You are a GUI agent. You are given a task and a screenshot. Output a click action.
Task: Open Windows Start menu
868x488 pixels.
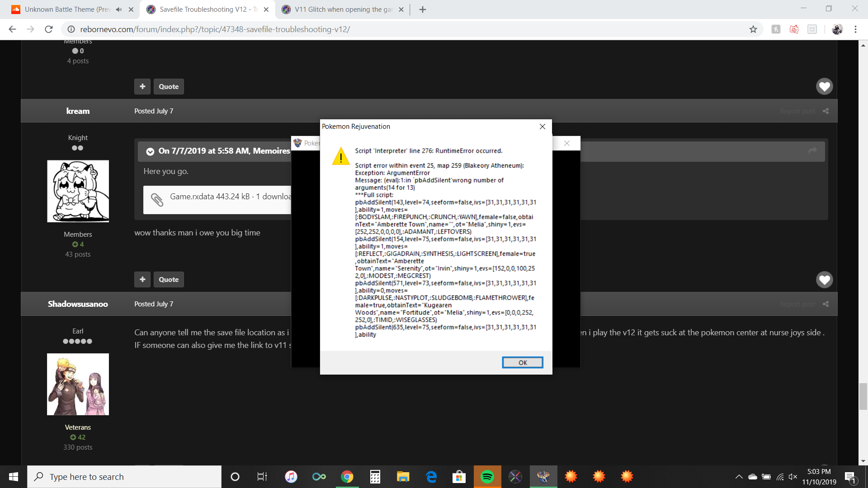pyautogui.click(x=14, y=477)
